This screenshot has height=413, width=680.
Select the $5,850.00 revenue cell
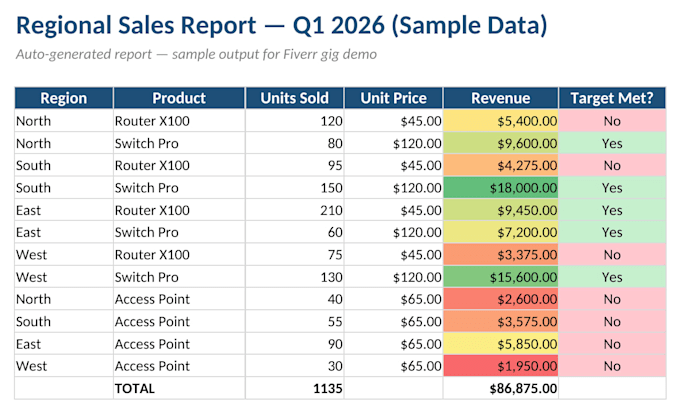pos(500,344)
